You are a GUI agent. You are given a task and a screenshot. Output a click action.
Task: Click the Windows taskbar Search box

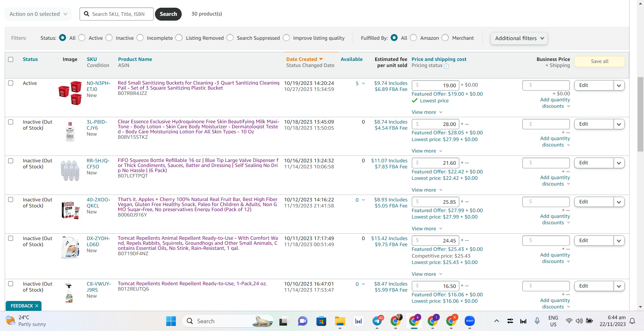tap(228, 321)
